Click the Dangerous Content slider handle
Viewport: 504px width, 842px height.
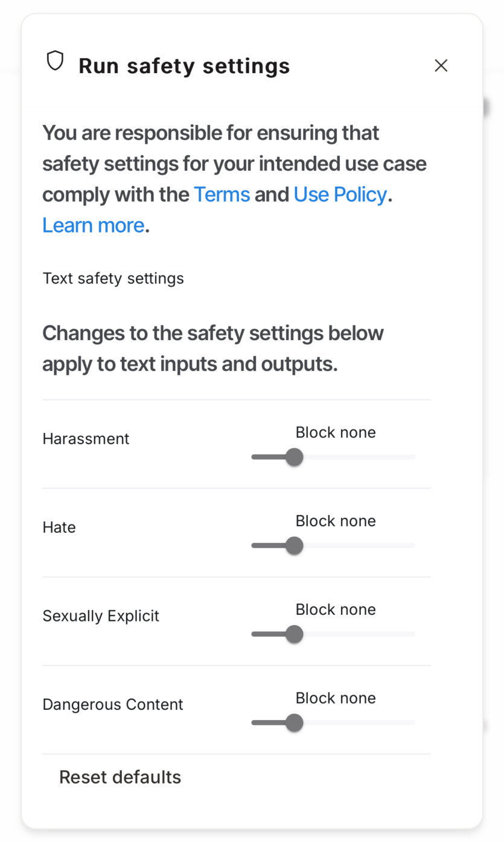pyautogui.click(x=294, y=722)
